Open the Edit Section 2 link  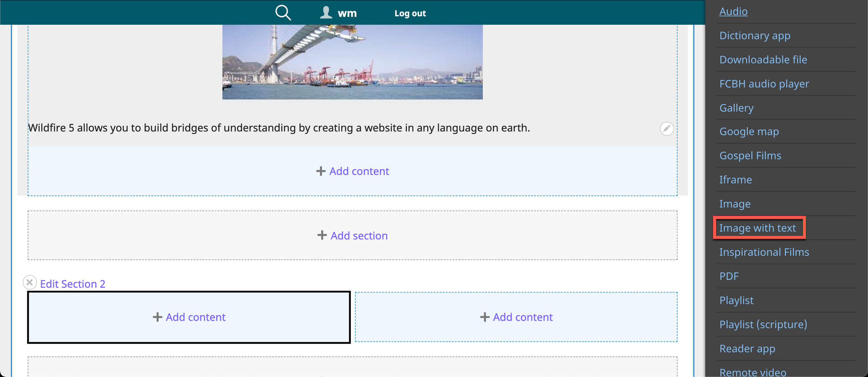pyautogui.click(x=72, y=284)
